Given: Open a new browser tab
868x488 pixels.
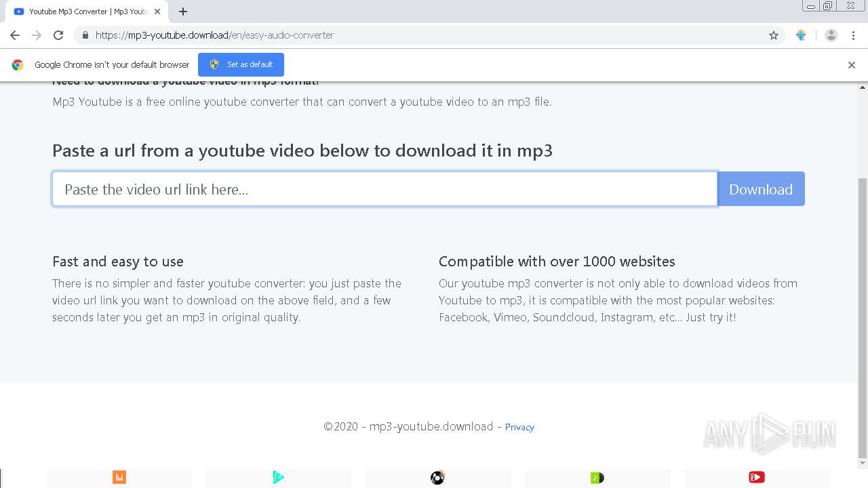Looking at the screenshot, I should pos(183,12).
